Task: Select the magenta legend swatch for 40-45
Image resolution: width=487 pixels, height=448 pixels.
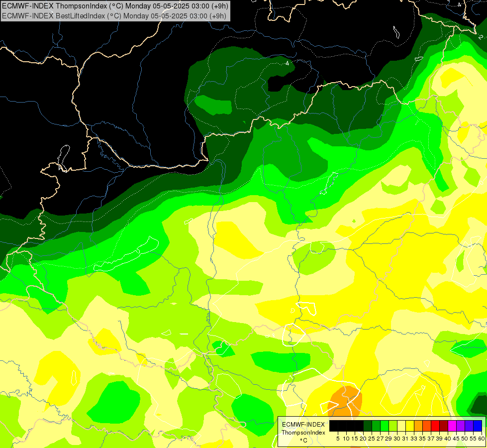Action: [x=452, y=426]
